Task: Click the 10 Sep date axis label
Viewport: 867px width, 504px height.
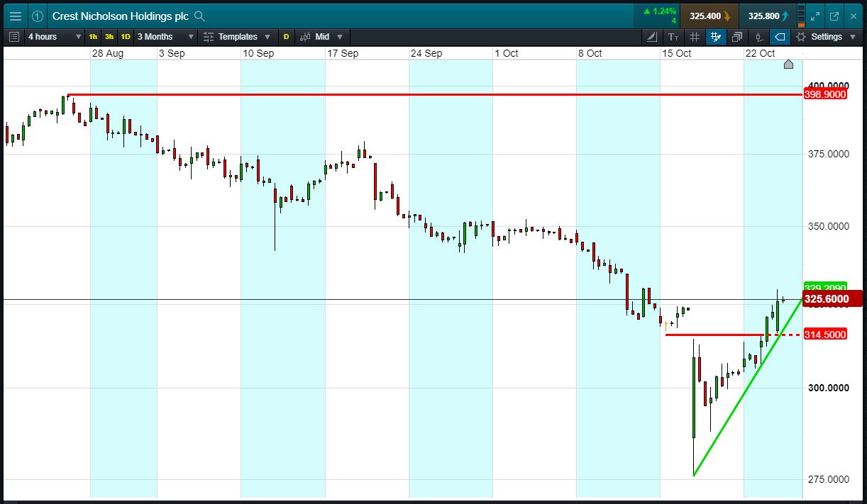Action: (258, 53)
